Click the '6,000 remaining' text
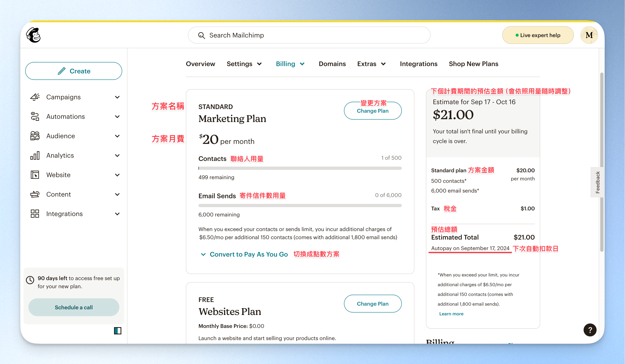This screenshot has height=364, width=625. pos(219,215)
